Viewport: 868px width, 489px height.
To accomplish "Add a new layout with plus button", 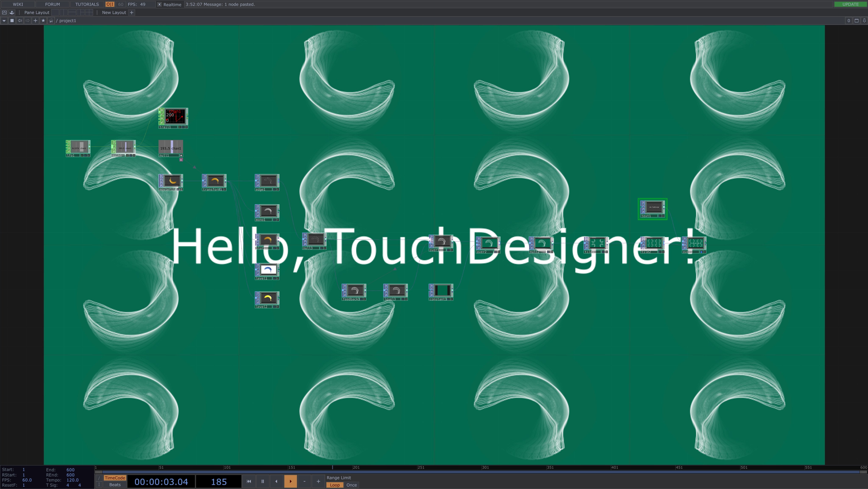I will coord(132,13).
